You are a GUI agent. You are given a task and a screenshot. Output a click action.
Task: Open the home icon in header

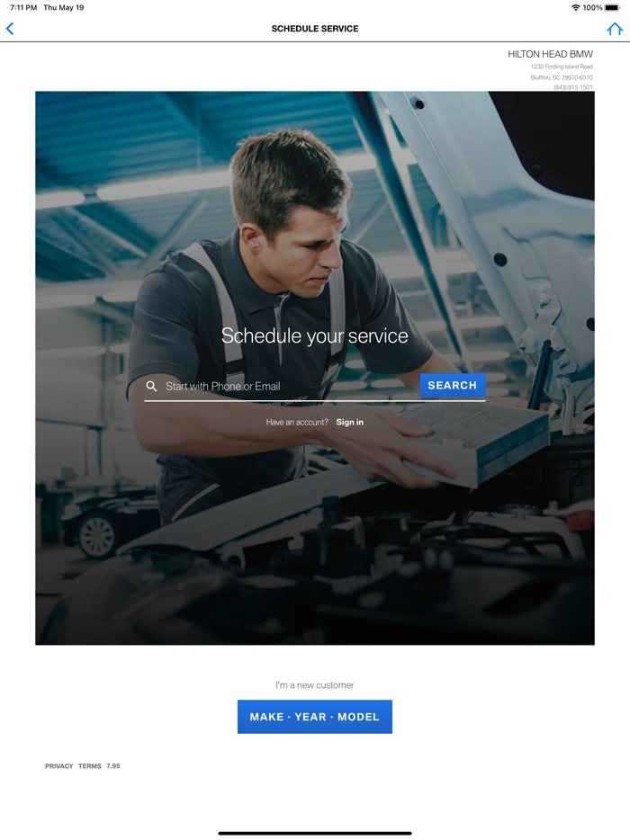[615, 29]
